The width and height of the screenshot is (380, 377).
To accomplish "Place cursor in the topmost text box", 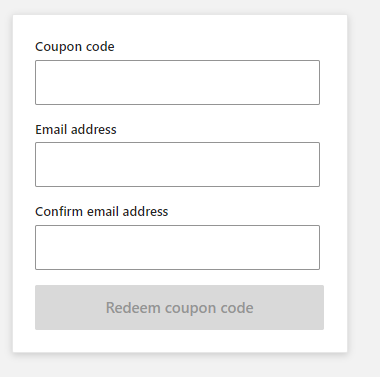I will click(177, 82).
